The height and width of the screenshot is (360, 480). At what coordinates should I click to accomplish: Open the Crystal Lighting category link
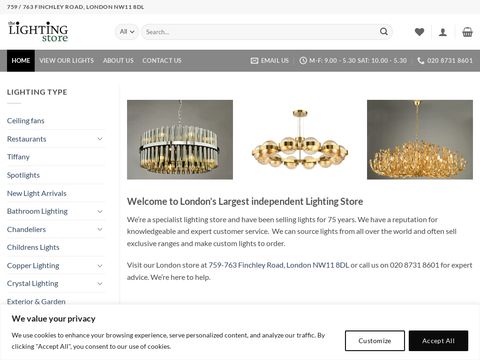click(33, 284)
